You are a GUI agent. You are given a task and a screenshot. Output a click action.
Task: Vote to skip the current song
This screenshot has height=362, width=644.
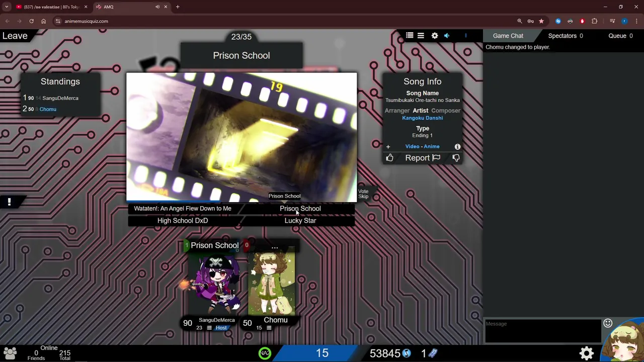coord(363,194)
